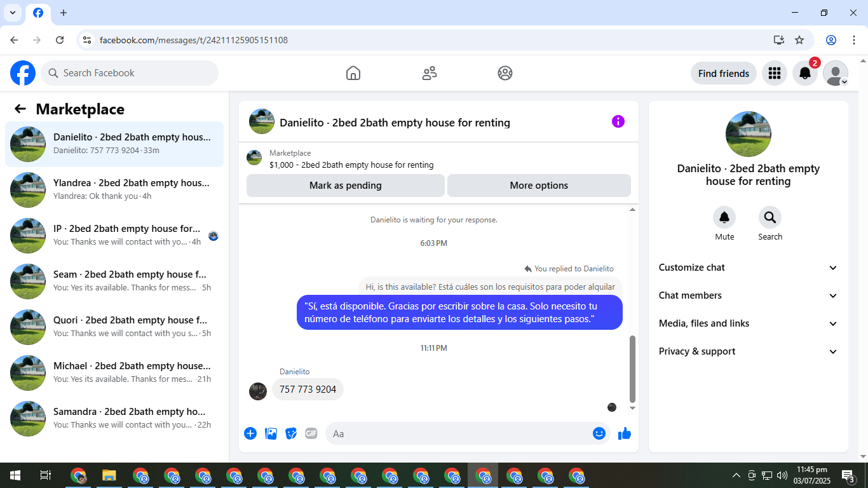The height and width of the screenshot is (488, 868).
Task: Open the Windows notification center
Action: 848,475
